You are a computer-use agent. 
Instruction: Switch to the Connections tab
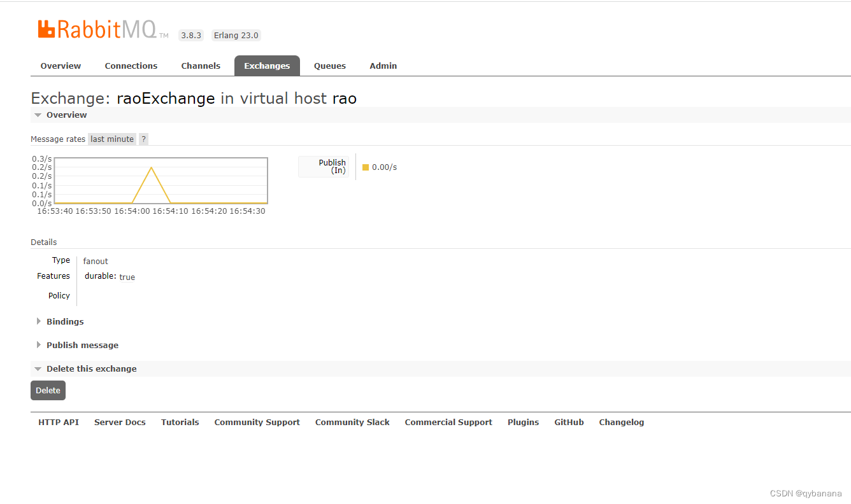click(131, 66)
